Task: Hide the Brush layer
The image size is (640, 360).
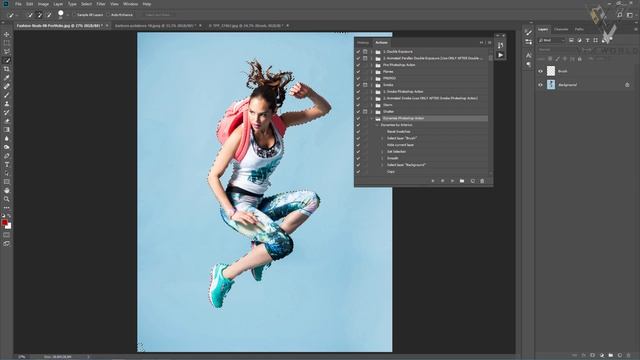Action: (540, 71)
